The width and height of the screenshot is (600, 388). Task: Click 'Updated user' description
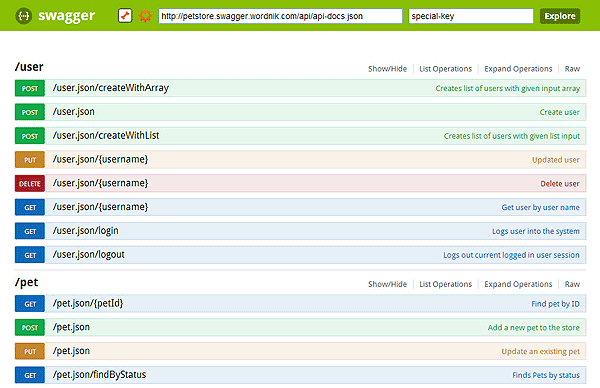556,160
